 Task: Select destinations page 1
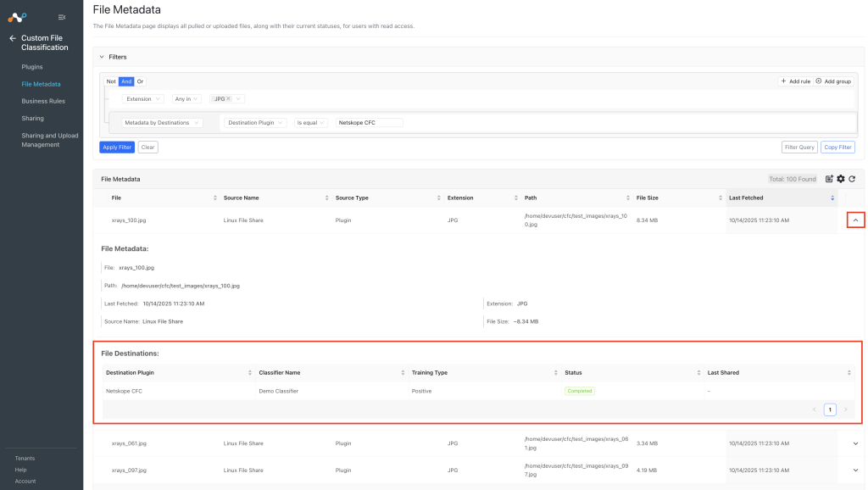pyautogui.click(x=830, y=409)
